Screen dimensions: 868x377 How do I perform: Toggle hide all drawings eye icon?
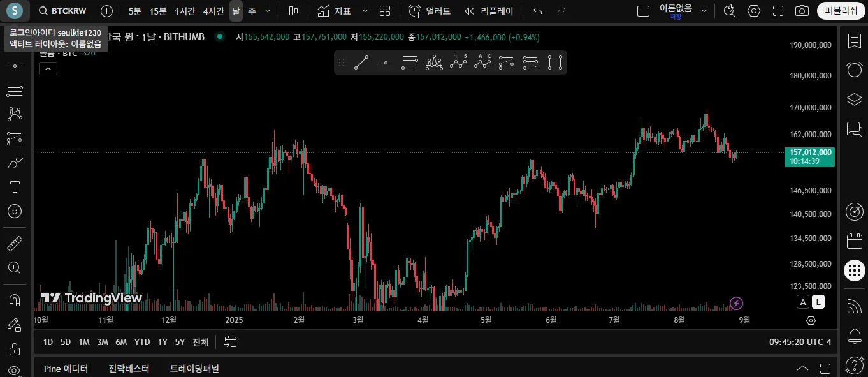[14, 371]
